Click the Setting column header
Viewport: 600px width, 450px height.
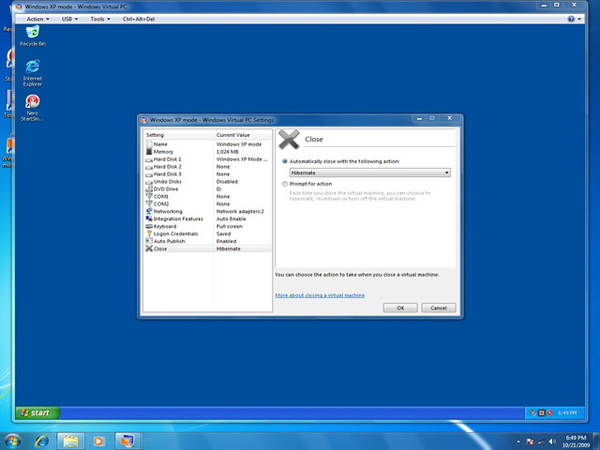[x=178, y=135]
